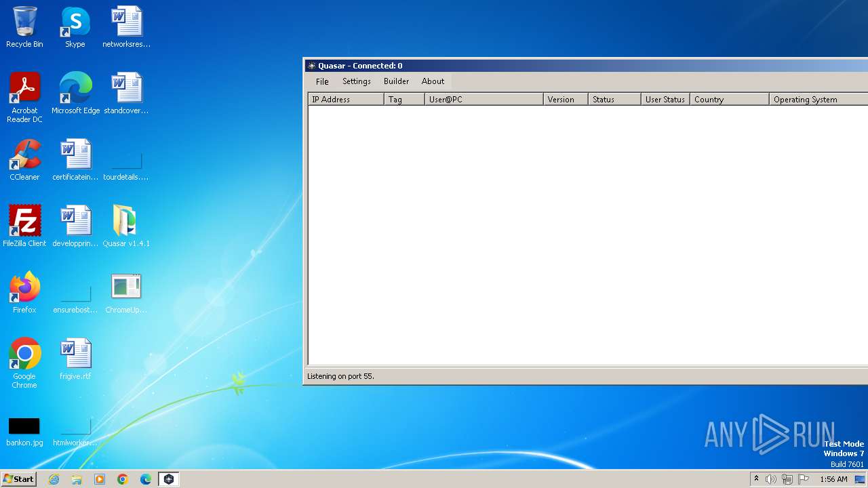Select the FileZilla Client desktop icon
This screenshot has width=868, height=488.
[24, 226]
